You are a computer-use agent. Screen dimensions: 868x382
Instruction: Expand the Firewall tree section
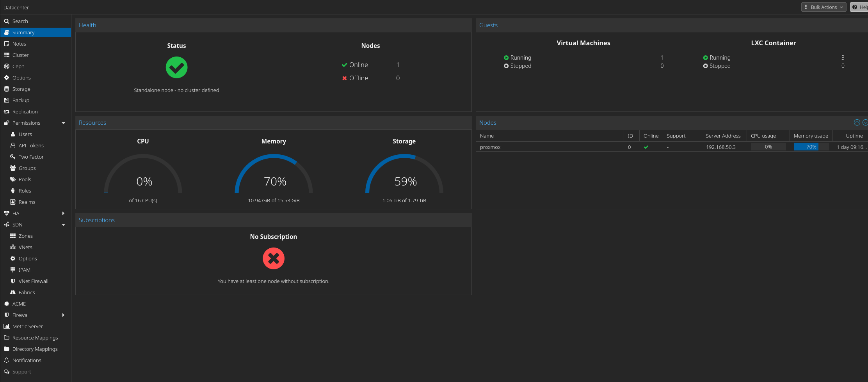coord(63,315)
